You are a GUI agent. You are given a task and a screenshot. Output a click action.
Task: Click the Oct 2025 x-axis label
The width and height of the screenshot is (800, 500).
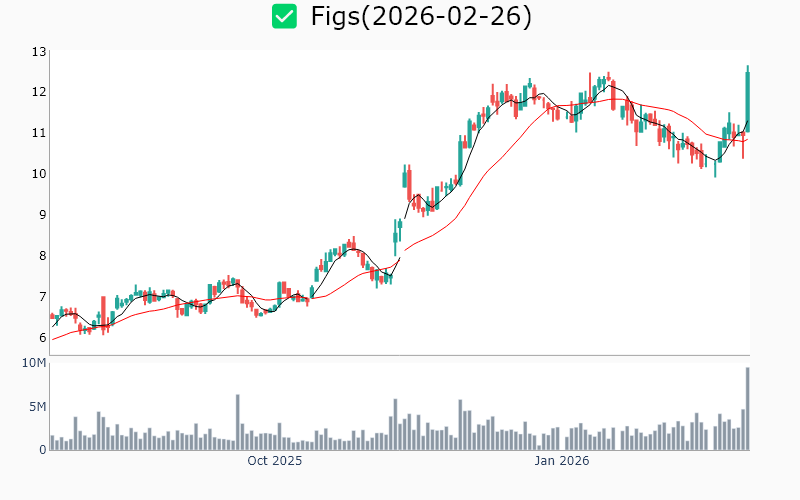coord(275,461)
